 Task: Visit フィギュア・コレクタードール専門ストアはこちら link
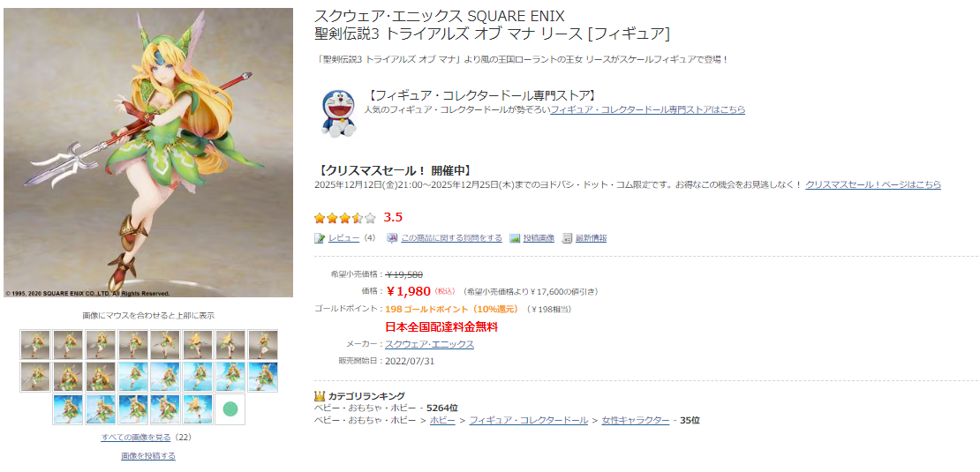coord(647,110)
